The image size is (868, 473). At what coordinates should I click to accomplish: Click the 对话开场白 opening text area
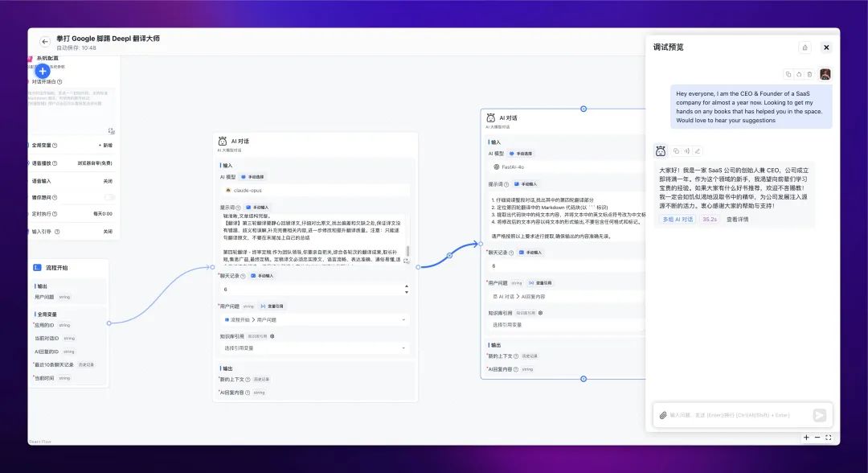click(x=72, y=111)
